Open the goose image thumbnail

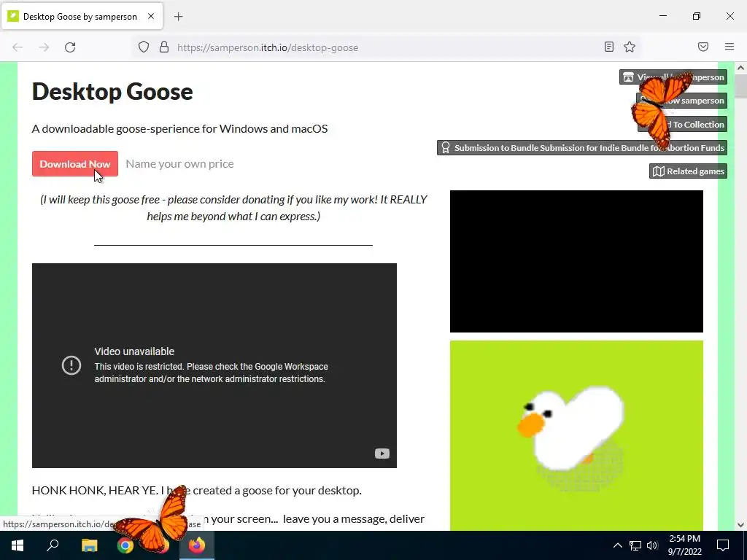[576, 435]
